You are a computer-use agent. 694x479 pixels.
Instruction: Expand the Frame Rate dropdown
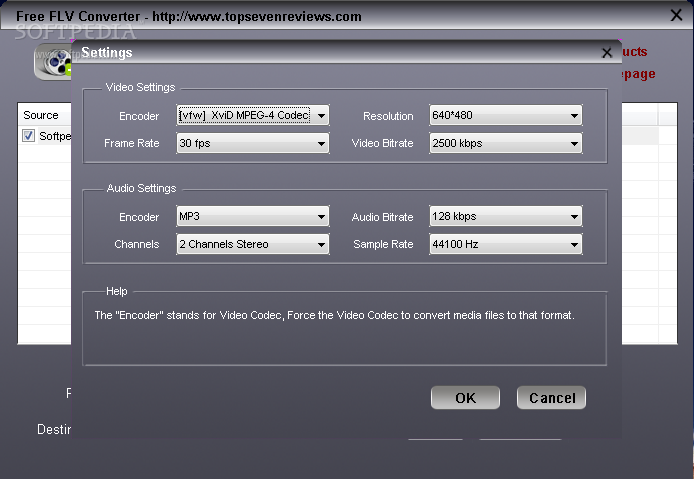(x=253, y=143)
